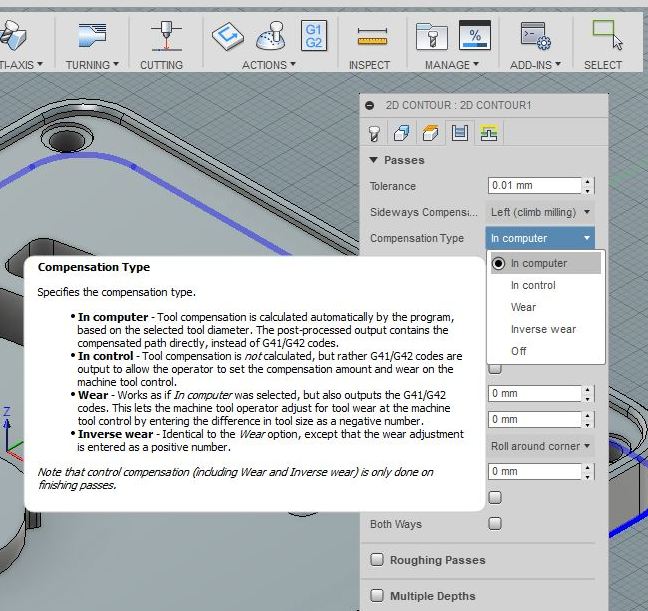Open the Heights tab icon
This screenshot has width=648, height=611.
(432, 132)
